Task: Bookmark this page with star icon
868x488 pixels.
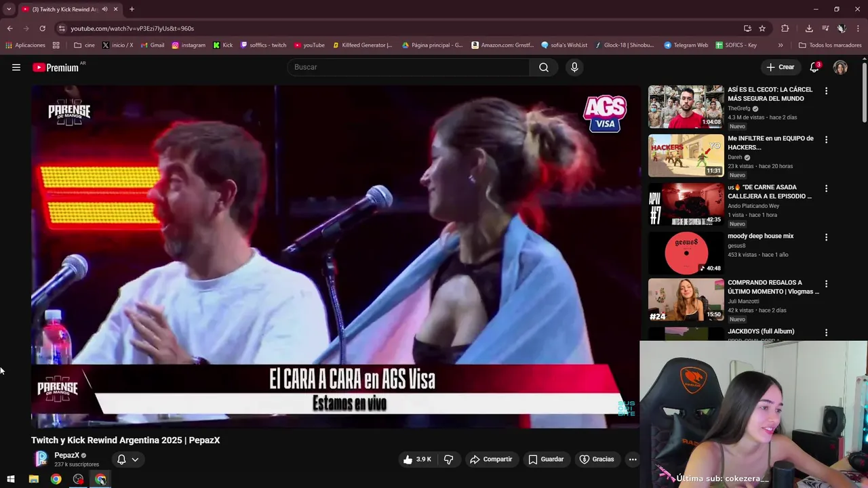Action: click(762, 28)
